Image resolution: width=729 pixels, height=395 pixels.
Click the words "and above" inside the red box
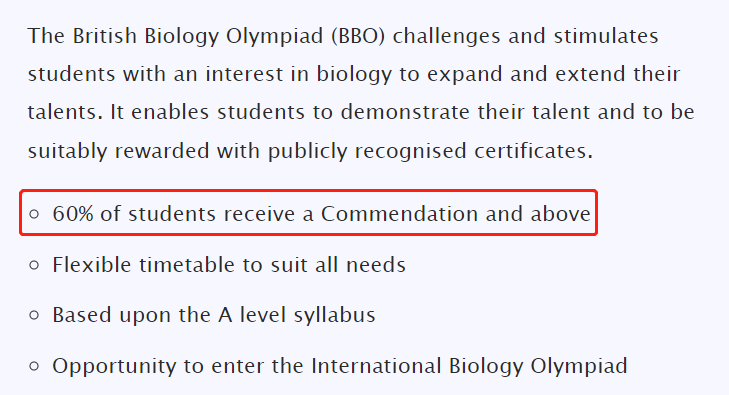click(x=538, y=214)
